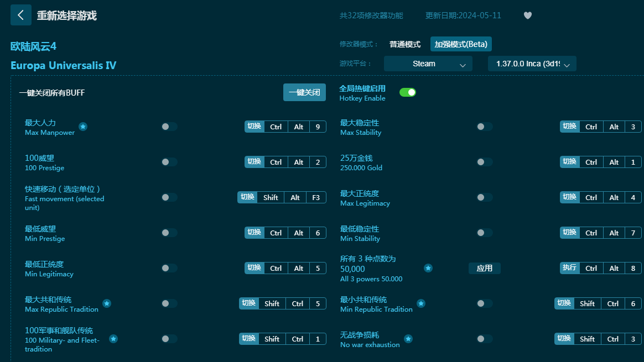Turn on the Max Republic Tradition toggle
The width and height of the screenshot is (644, 362).
[x=169, y=303]
